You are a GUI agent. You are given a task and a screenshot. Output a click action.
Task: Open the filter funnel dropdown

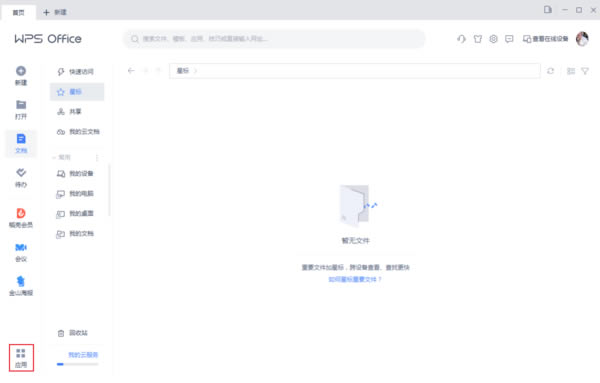585,71
